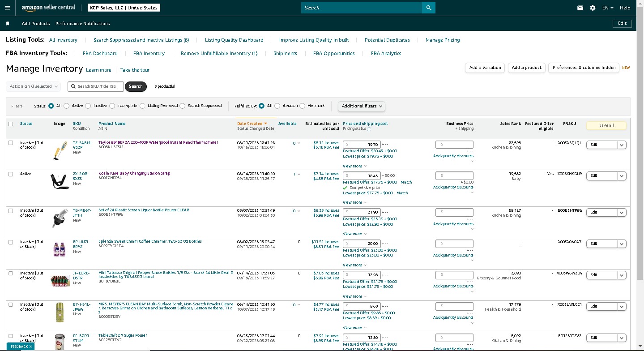Open the settings gear icon
Viewport: 644px width, 351px height.
[593, 8]
